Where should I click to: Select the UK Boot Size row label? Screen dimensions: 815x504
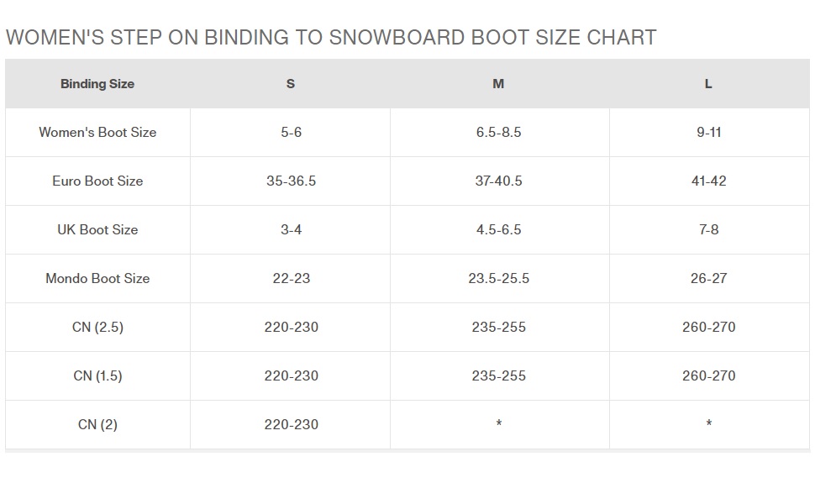point(97,230)
